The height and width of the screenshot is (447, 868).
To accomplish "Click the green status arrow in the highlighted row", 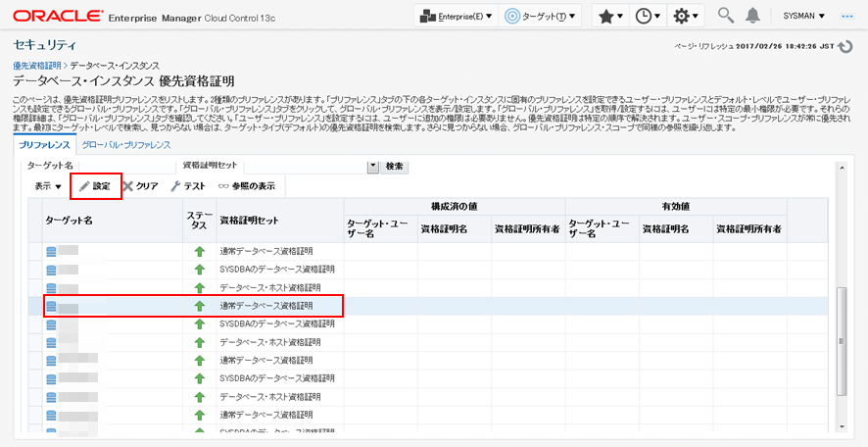I will click(200, 306).
